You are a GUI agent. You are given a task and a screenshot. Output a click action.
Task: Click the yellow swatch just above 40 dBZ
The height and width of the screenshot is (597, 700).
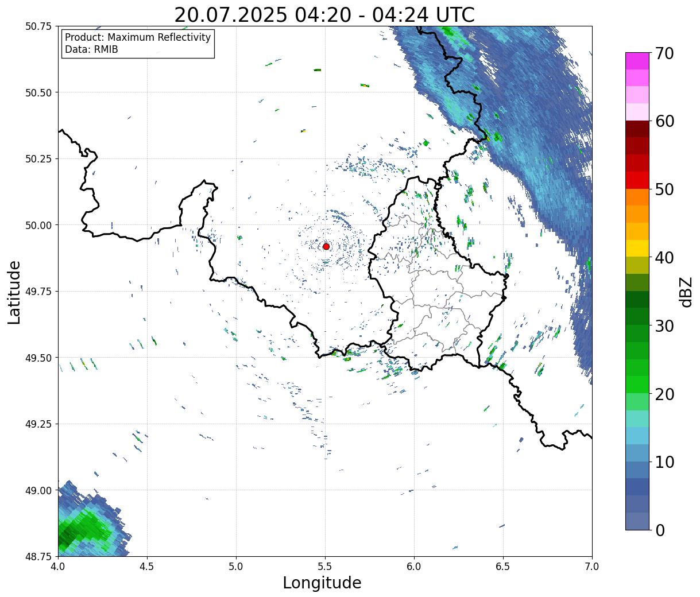pos(637,249)
